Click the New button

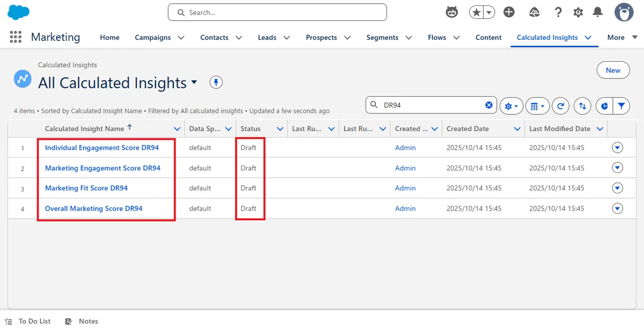613,70
